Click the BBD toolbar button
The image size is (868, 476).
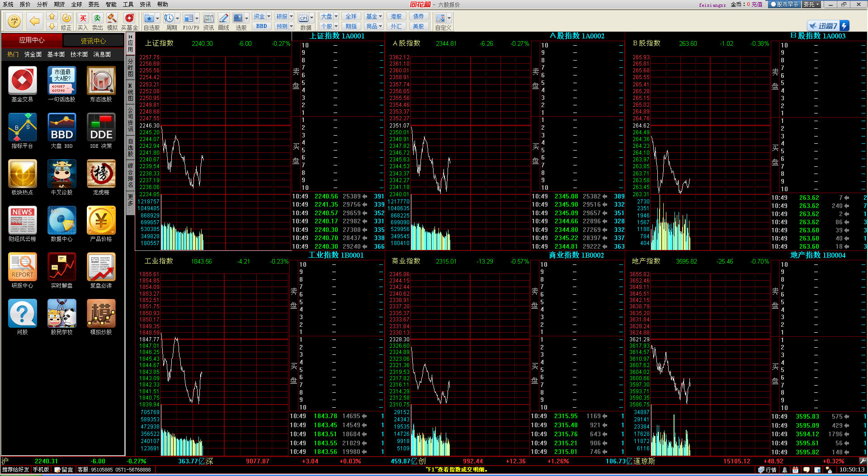261,26
